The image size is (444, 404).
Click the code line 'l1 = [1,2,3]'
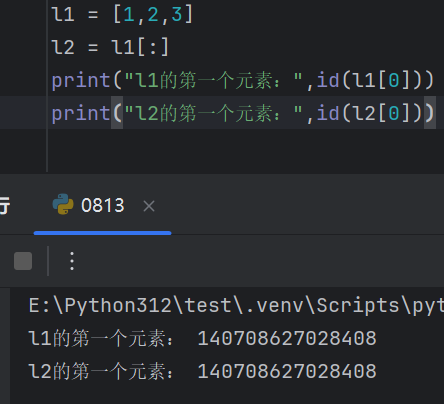122,14
